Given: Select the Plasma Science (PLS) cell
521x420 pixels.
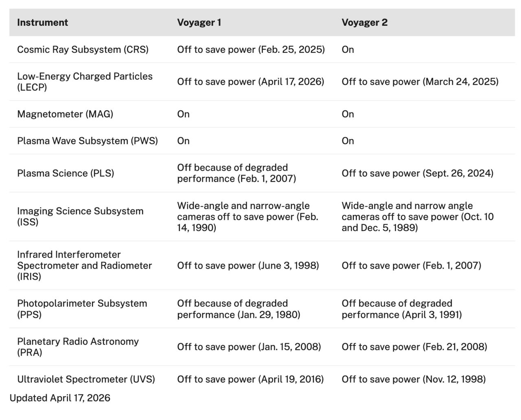Looking at the screenshot, I should [x=66, y=173].
